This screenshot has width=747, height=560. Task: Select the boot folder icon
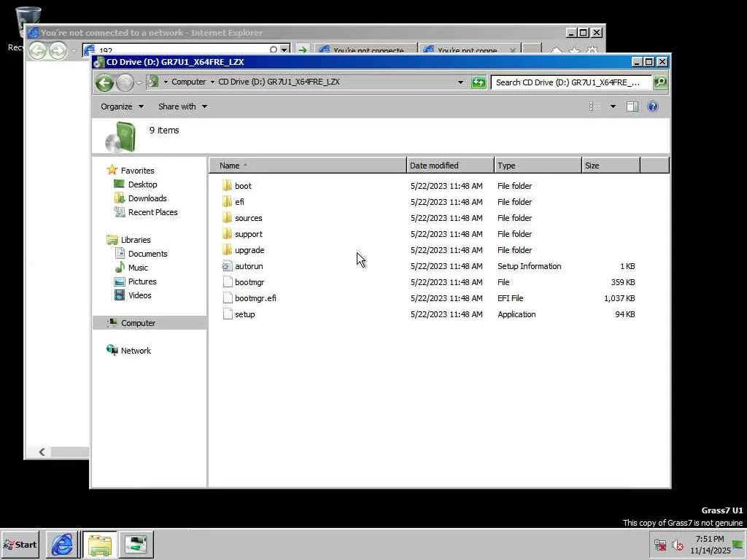228,186
